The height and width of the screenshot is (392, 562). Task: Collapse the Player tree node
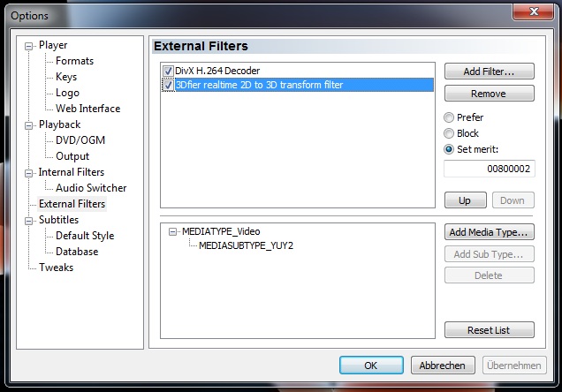28,46
